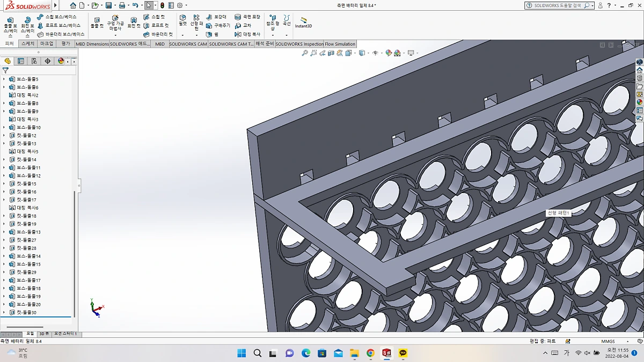Open the Apply Scene icon in the view toolbar

pos(397,53)
